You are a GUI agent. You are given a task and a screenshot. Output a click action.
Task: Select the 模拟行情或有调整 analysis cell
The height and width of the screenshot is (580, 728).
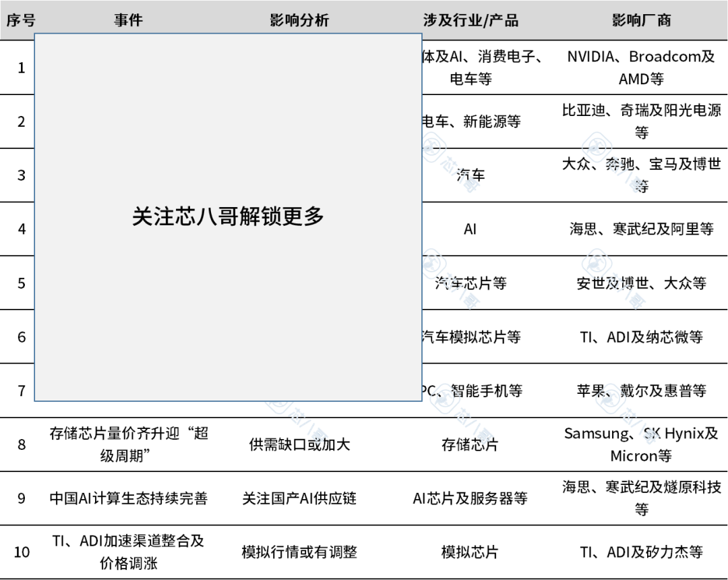pos(299,552)
